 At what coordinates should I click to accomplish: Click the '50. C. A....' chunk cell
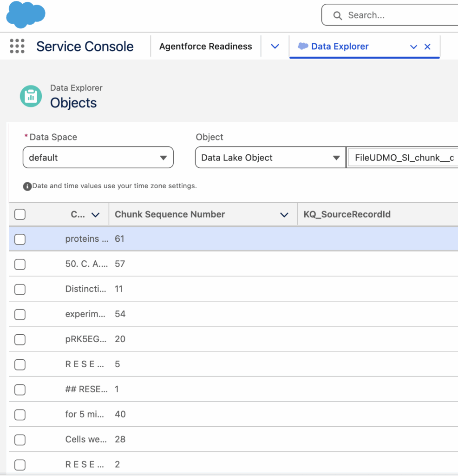(x=86, y=264)
